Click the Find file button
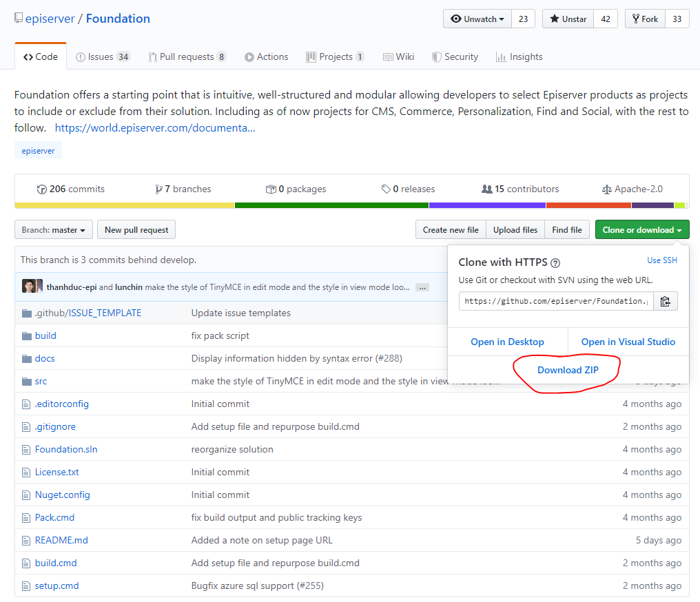Image resolution: width=700 pixels, height=602 pixels. pyautogui.click(x=567, y=230)
